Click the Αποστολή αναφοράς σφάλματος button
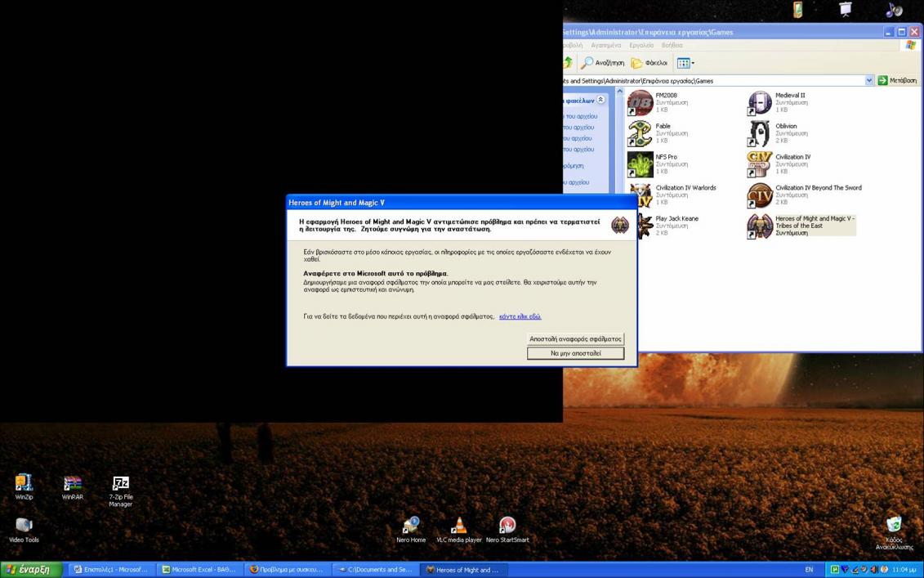924x578 pixels. pos(575,339)
